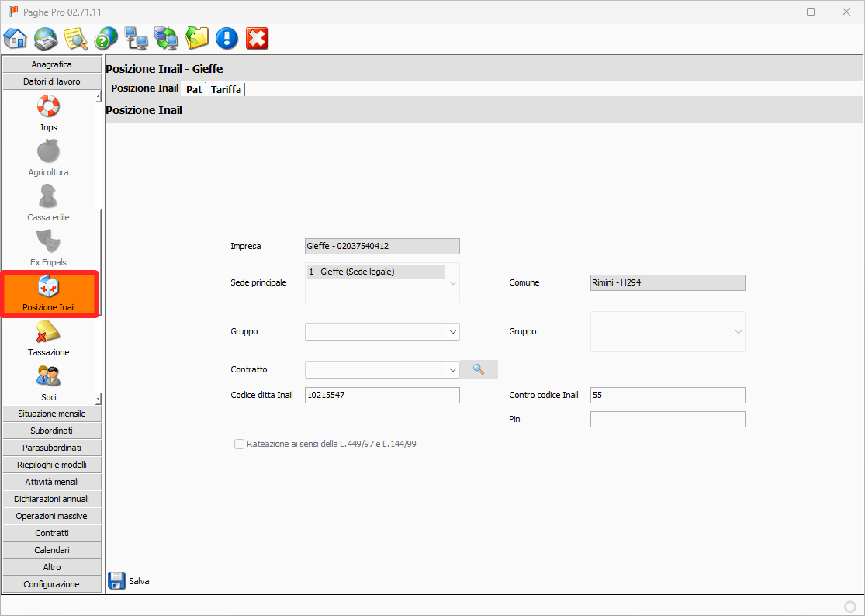
Task: Click the Pin input field
Action: coord(667,420)
